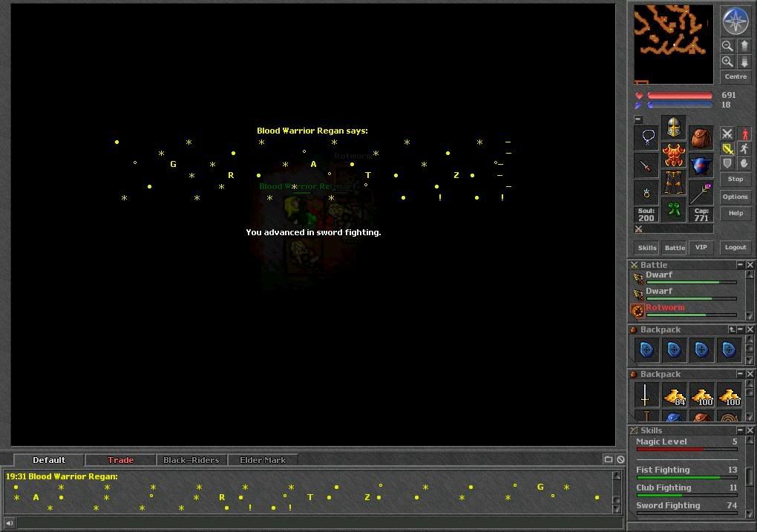Click the Stop button
This screenshot has width=757, height=532.
coord(735,179)
